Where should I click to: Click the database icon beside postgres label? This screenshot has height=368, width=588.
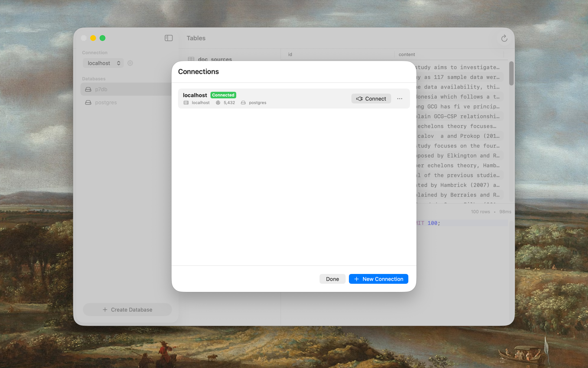[x=243, y=102]
